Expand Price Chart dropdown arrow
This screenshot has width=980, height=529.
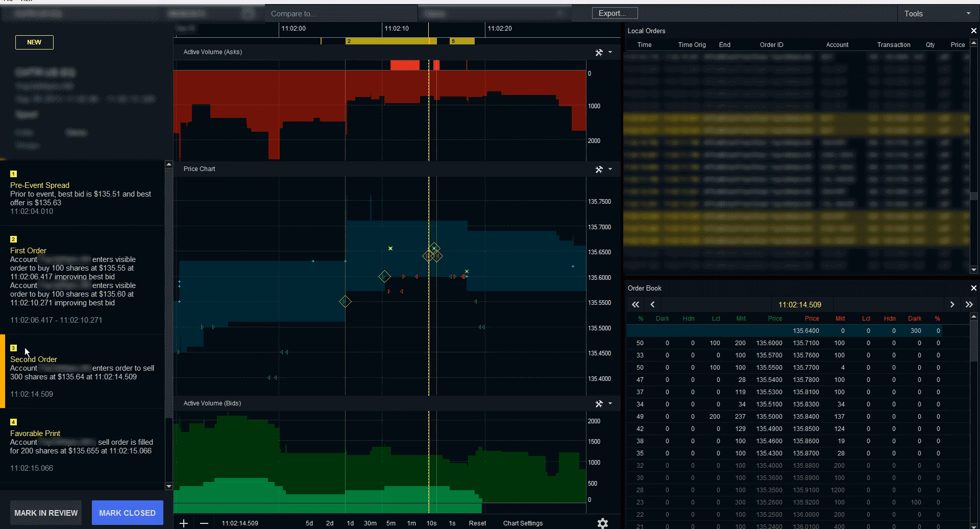pyautogui.click(x=610, y=169)
